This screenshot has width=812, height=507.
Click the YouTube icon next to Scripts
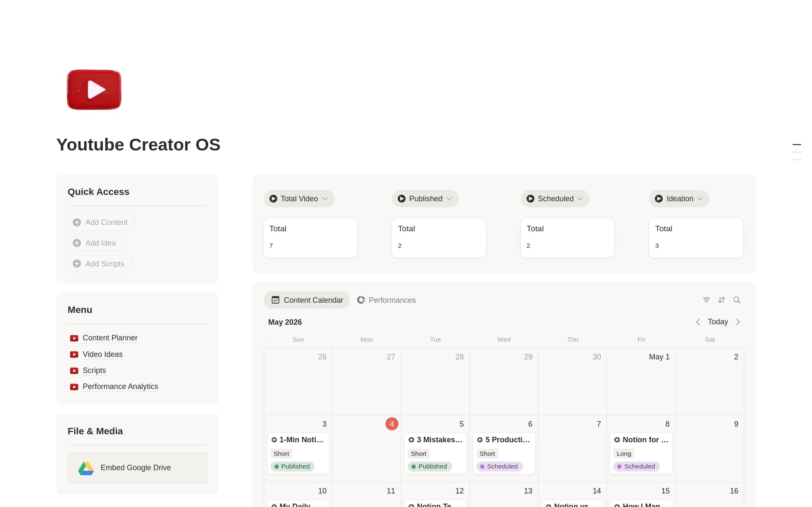[74, 370]
